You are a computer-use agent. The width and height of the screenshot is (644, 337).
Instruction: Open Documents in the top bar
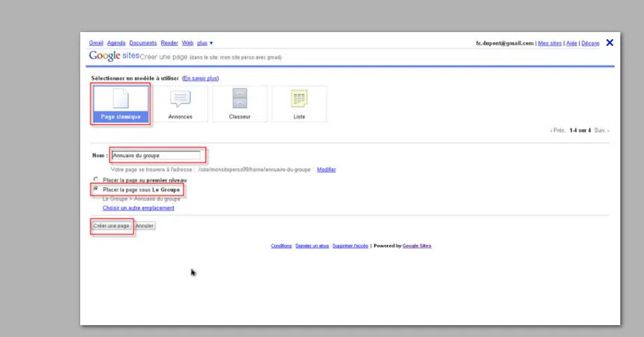click(x=143, y=43)
